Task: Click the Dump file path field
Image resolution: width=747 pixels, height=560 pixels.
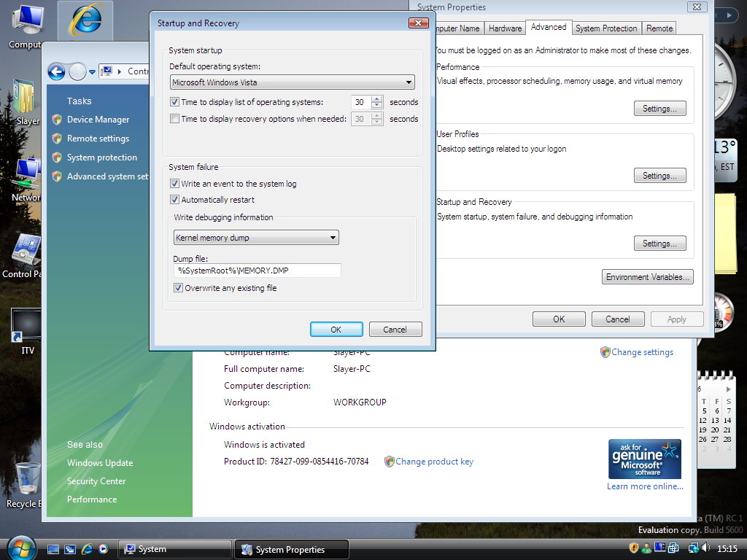Action: [x=258, y=271]
